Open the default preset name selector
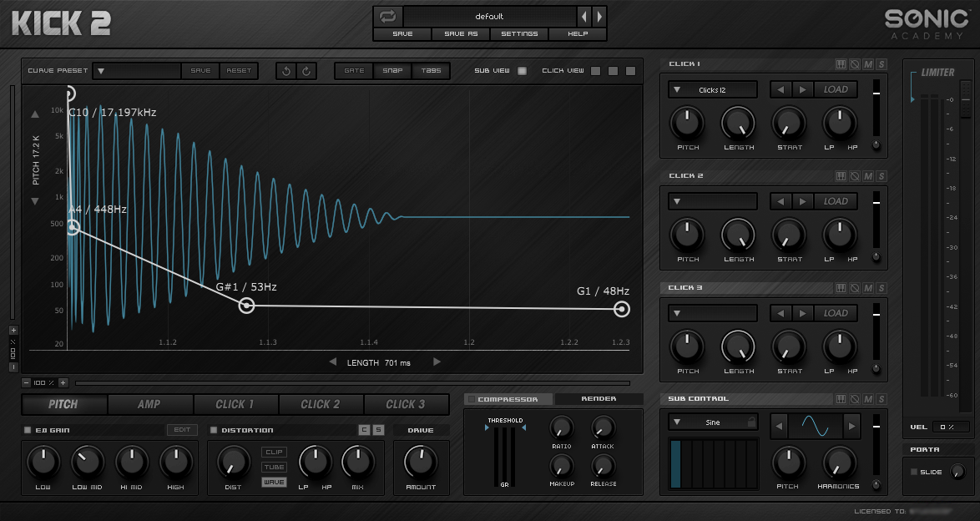Viewport: 980px width, 521px height. click(x=489, y=16)
